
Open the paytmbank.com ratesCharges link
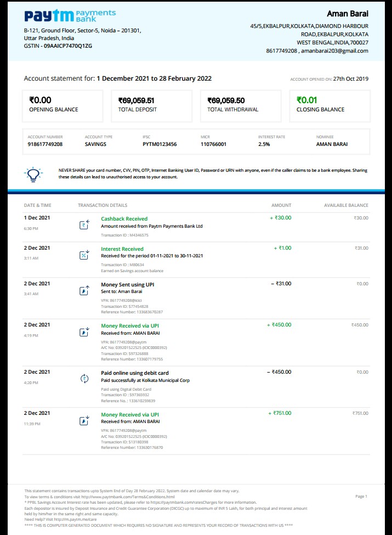[183, 502]
